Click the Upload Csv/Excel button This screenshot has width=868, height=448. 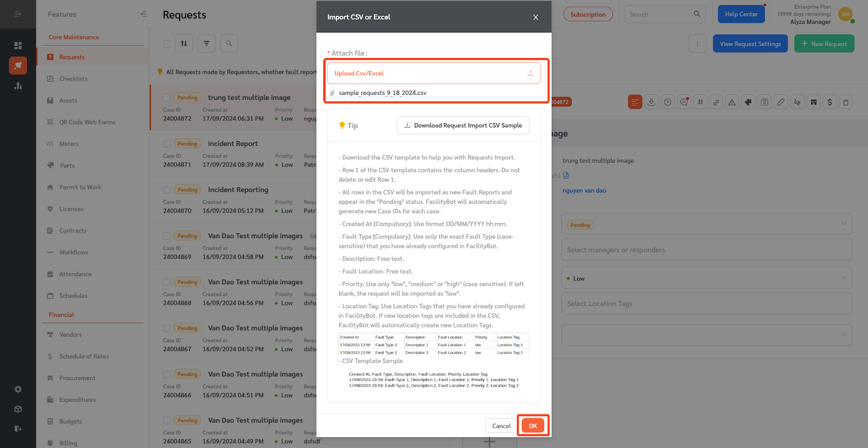click(434, 73)
